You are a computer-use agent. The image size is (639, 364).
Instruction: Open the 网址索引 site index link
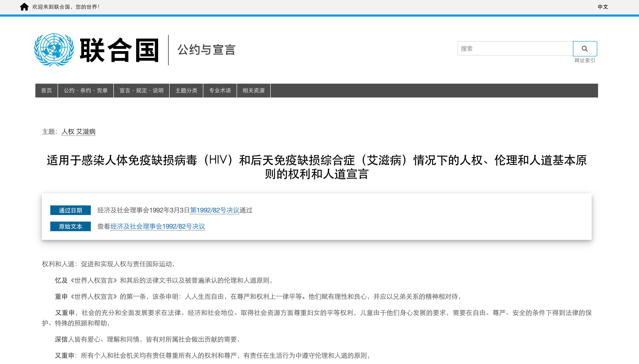click(584, 60)
